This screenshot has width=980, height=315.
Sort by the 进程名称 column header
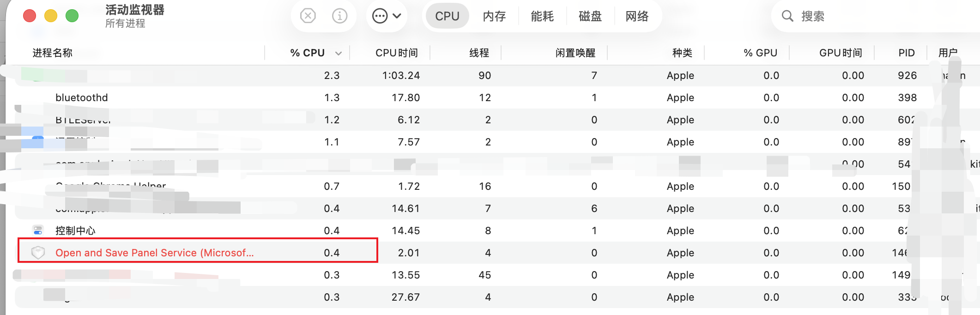pyautogui.click(x=53, y=53)
